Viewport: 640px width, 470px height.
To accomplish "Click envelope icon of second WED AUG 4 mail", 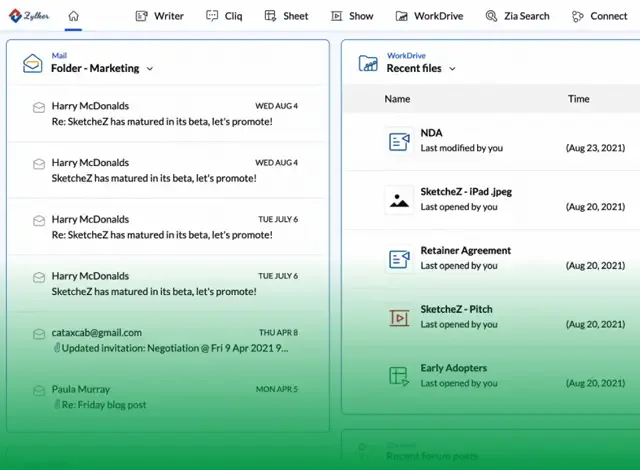I will (39, 164).
